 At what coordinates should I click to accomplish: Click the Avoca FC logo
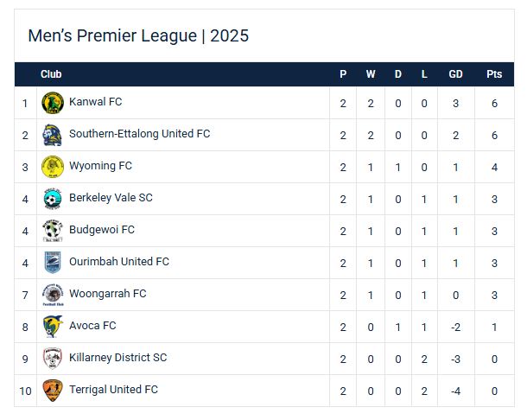click(x=53, y=327)
